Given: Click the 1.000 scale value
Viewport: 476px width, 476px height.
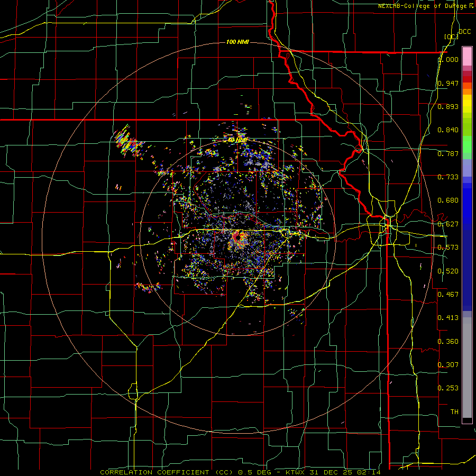Looking at the screenshot, I should coord(448,60).
